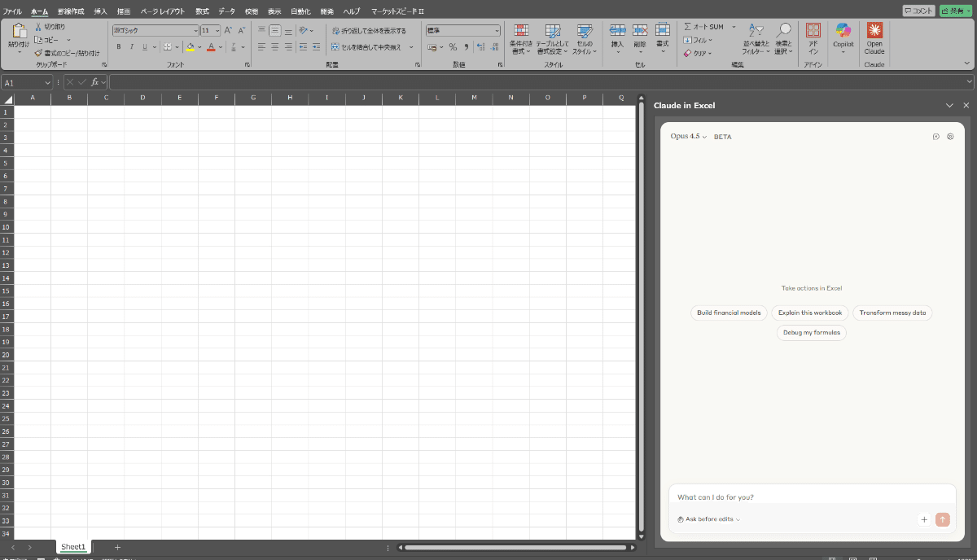Toggle Bold formatting
This screenshot has width=977, height=560.
click(119, 47)
